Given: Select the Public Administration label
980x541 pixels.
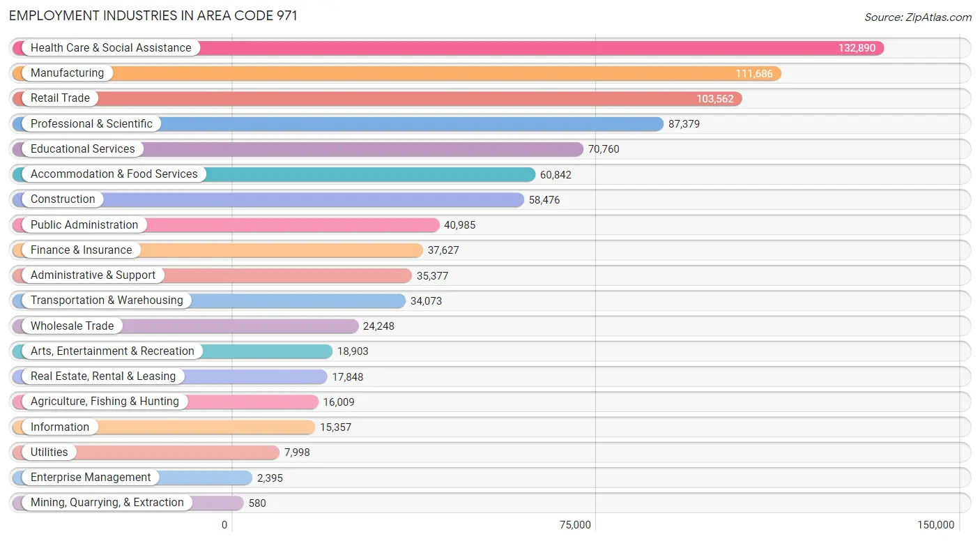Looking at the screenshot, I should 84,224.
